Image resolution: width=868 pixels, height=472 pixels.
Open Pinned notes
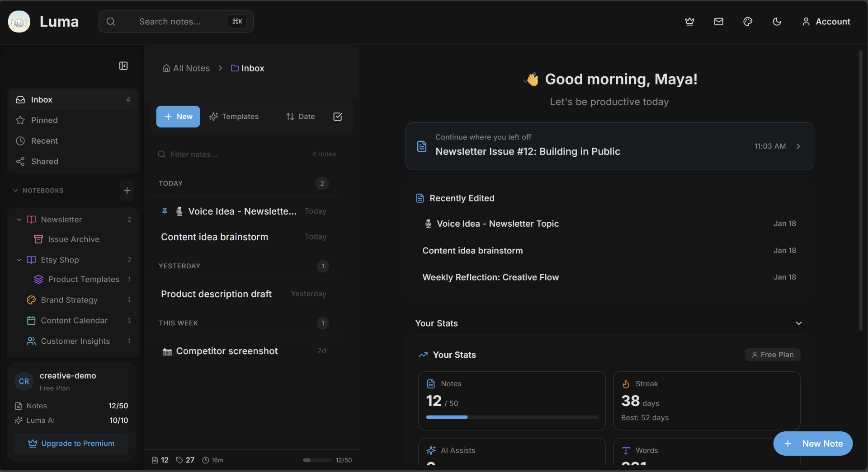[x=73, y=120]
